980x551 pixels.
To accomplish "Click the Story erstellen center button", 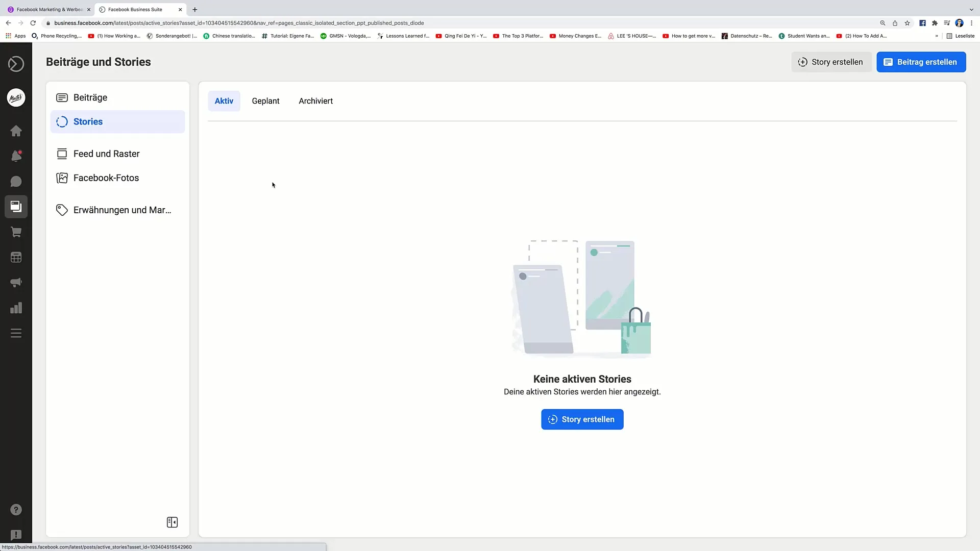I will pyautogui.click(x=582, y=419).
